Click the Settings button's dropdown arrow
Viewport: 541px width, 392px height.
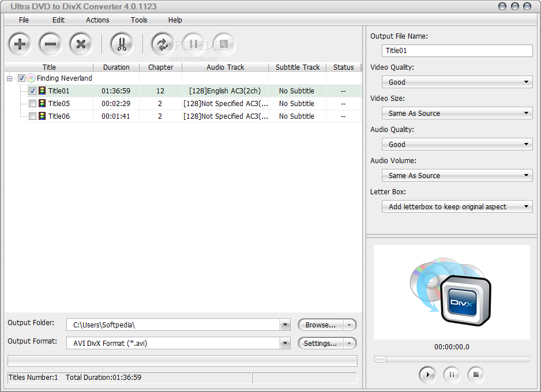tap(350, 344)
